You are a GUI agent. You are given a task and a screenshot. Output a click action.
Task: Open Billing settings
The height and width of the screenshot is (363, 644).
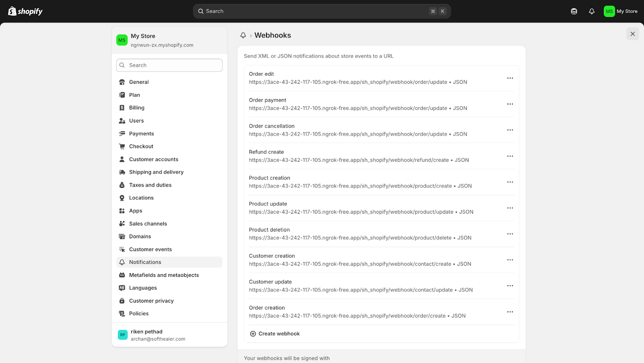tap(169, 108)
